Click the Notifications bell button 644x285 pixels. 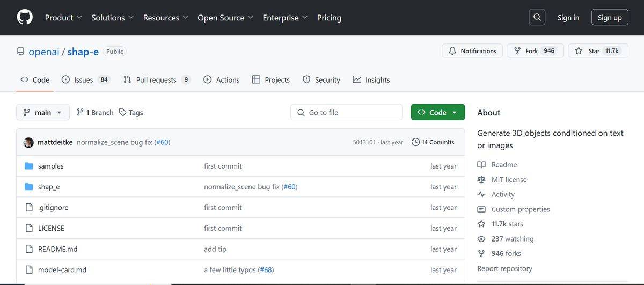[x=472, y=51]
